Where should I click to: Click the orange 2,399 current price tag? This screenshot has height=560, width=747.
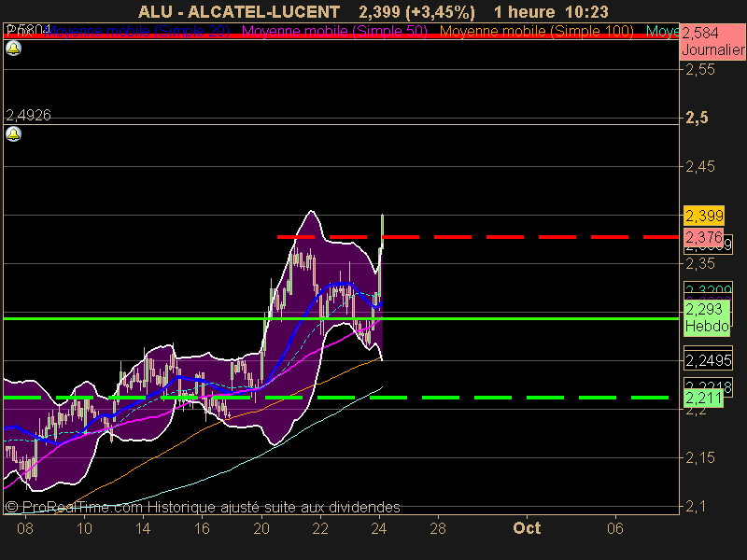(x=704, y=216)
